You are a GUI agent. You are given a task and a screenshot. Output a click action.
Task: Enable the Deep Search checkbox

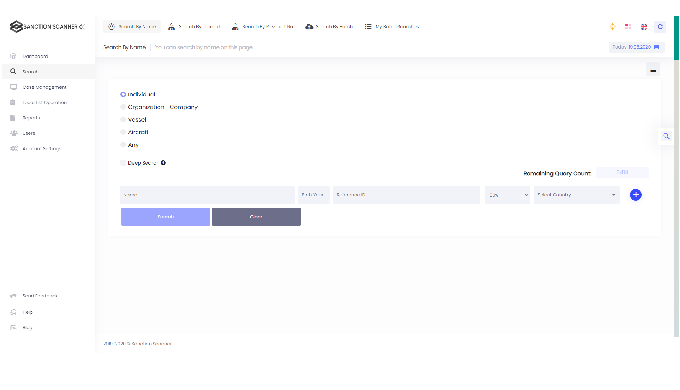point(123,163)
